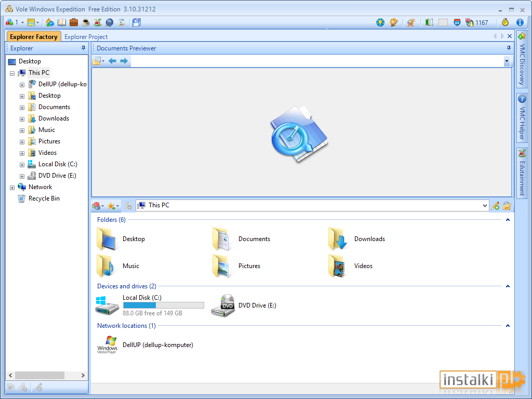The image size is (532, 399).
Task: Toggle the Explorer panel pin
Action: click(x=84, y=48)
